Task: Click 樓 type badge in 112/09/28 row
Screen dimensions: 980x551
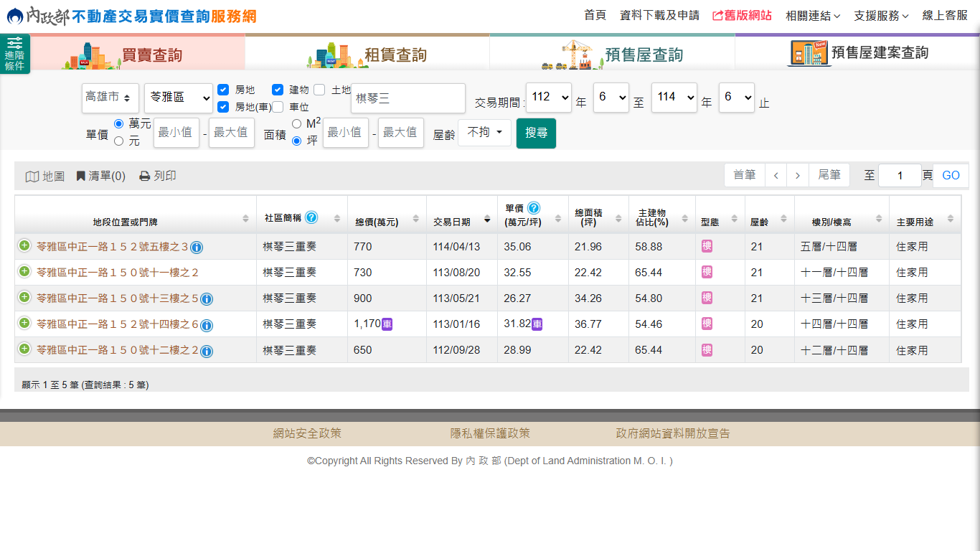Action: point(707,349)
